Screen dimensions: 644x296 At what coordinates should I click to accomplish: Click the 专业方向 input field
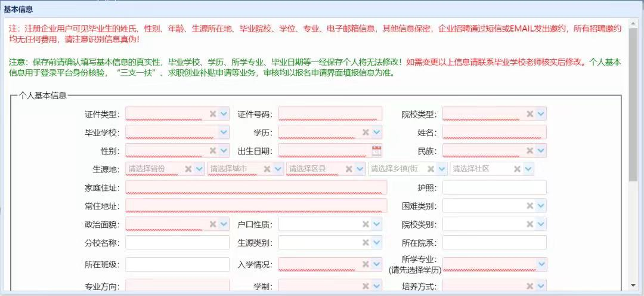(178, 285)
